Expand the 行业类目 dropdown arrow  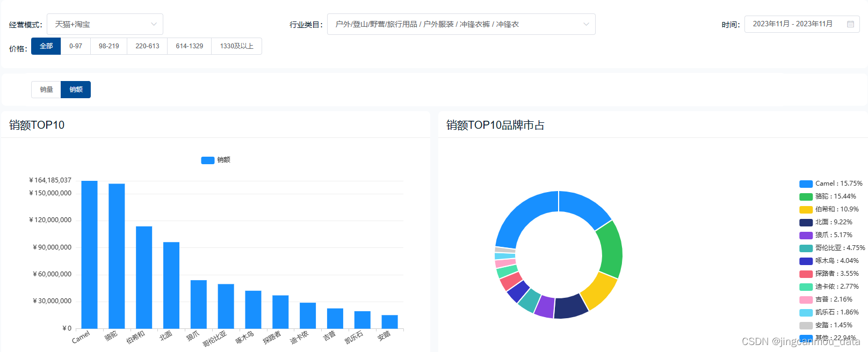(586, 24)
